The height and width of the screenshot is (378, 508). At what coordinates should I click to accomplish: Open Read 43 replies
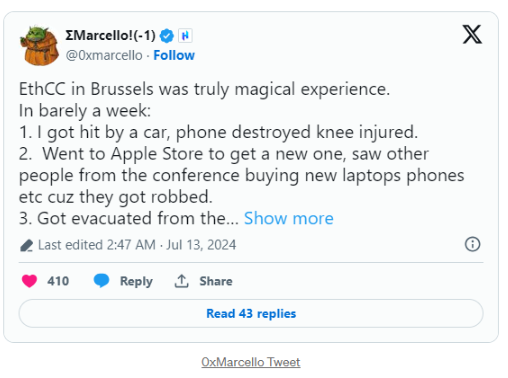click(251, 314)
